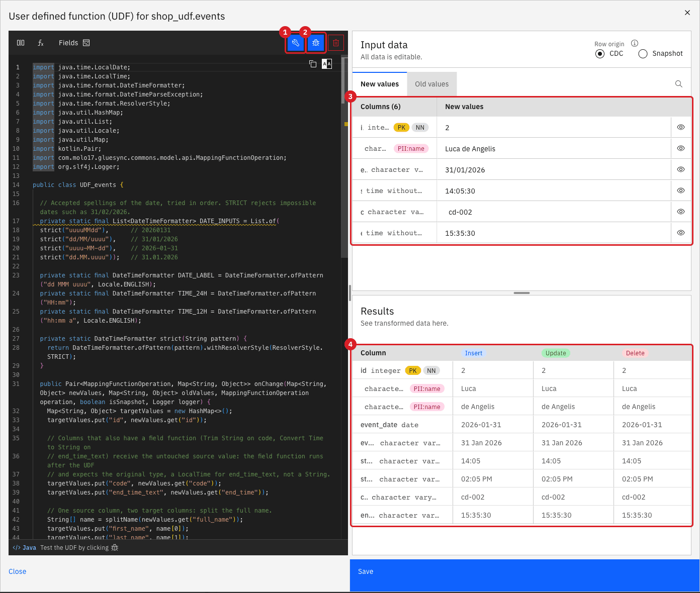Toggle visibility for the value 2 row
Image resolution: width=700 pixels, height=593 pixels.
point(681,127)
